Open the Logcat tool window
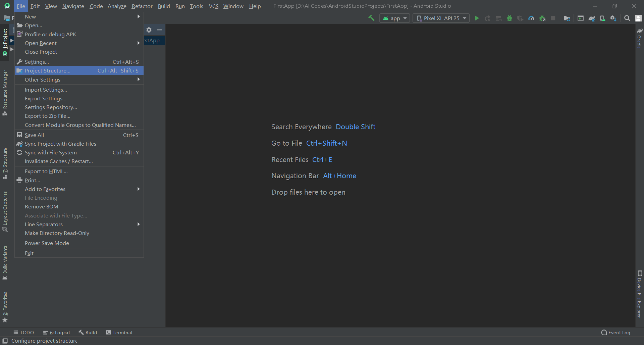This screenshot has height=346, width=644. tap(57, 333)
